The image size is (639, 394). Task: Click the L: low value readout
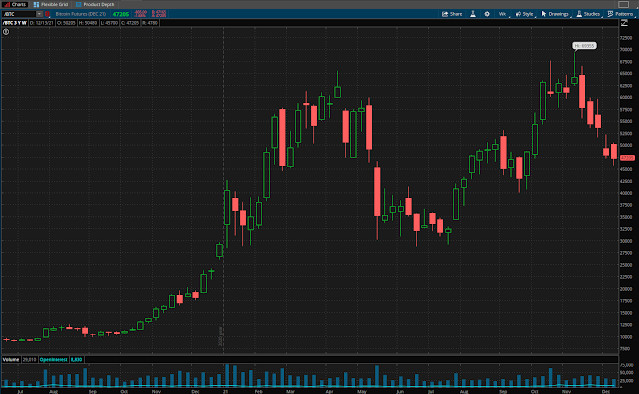click(x=109, y=23)
